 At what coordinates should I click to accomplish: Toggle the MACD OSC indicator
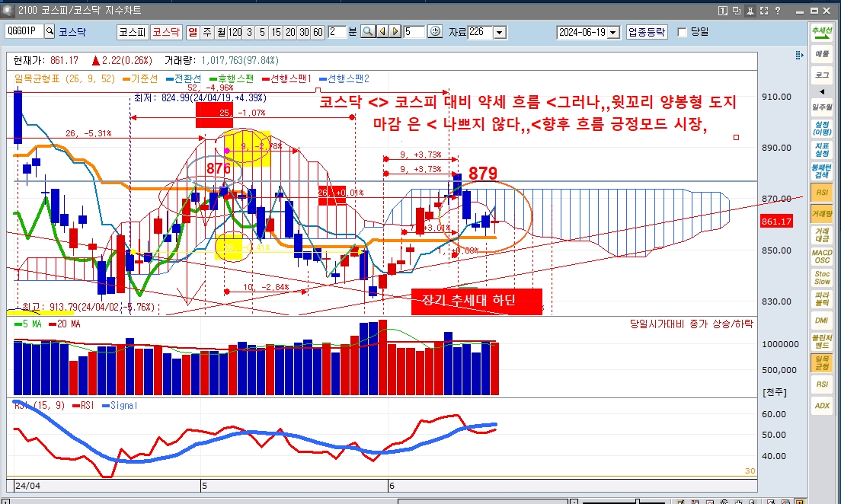click(x=822, y=257)
